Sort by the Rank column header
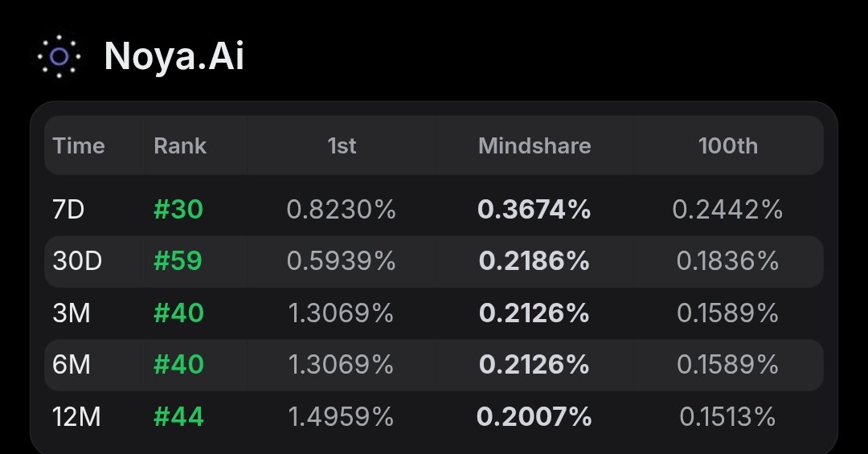Image resolution: width=868 pixels, height=454 pixels. (x=180, y=146)
